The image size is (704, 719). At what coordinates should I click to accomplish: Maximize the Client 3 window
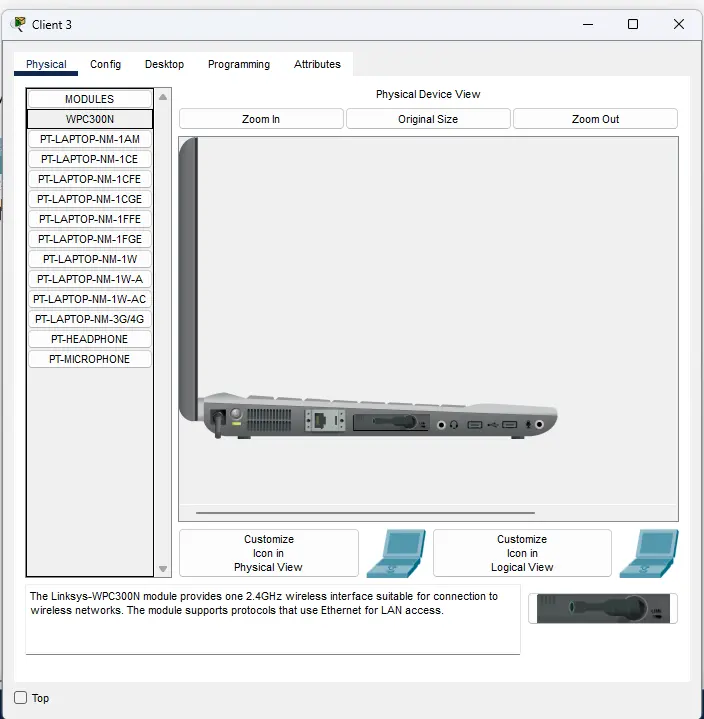click(x=633, y=24)
